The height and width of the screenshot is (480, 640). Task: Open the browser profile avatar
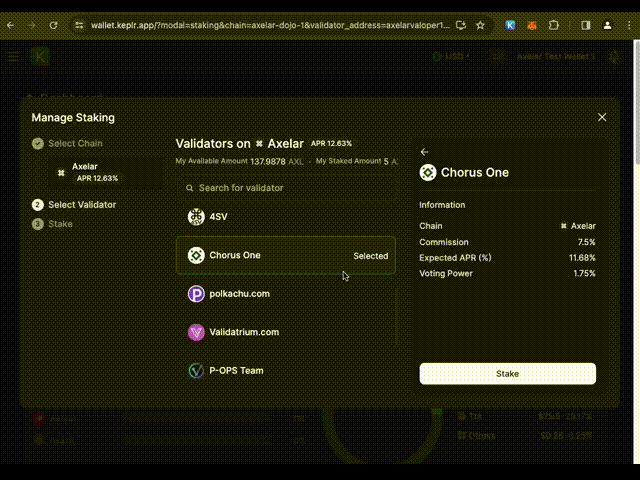tap(607, 25)
